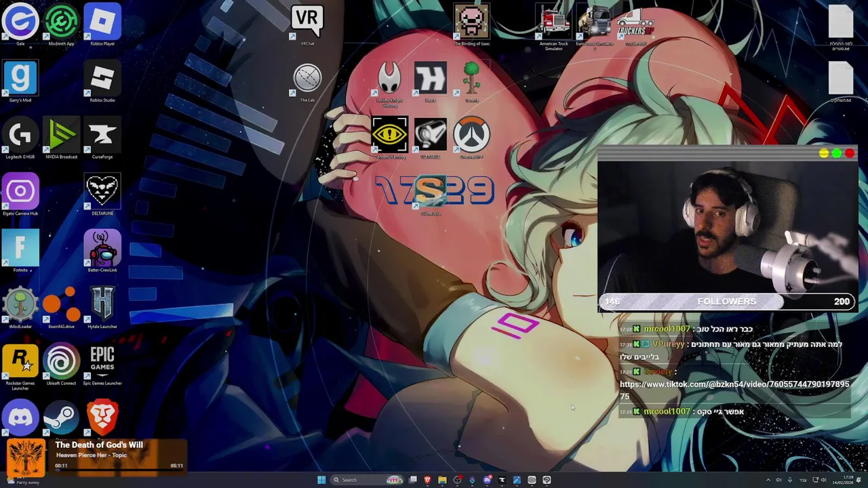Open the Brave browser desktop shortcut
Viewport: 868px width, 488px height.
point(102,416)
